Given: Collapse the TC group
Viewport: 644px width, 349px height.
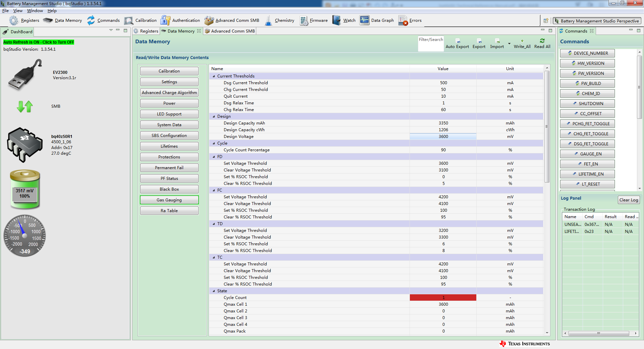Looking at the screenshot, I should [x=214, y=257].
